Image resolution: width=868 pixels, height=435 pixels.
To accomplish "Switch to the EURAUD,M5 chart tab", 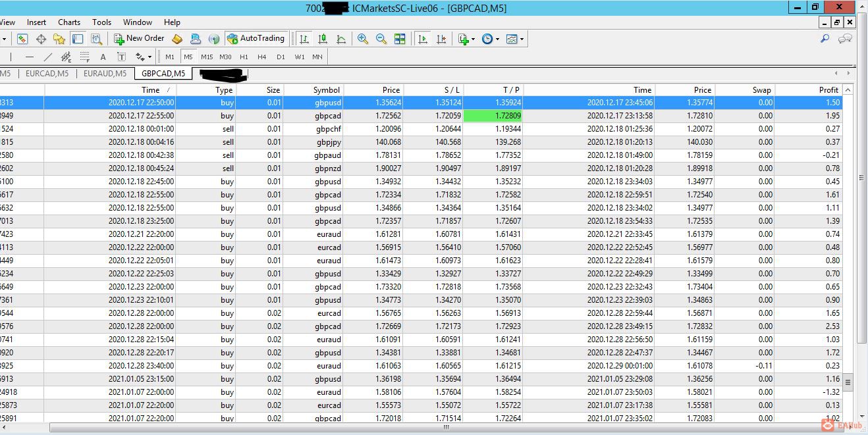I will 105,74.
